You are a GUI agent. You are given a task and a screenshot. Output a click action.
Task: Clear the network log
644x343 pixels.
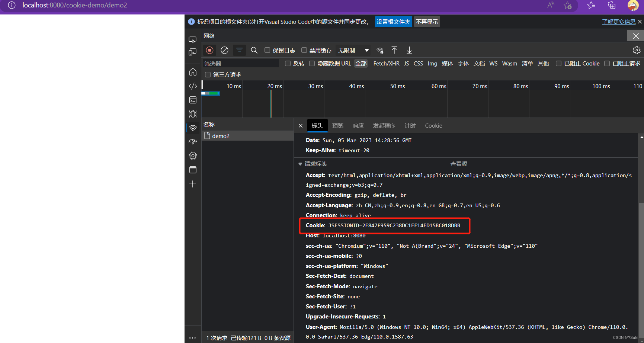point(224,50)
